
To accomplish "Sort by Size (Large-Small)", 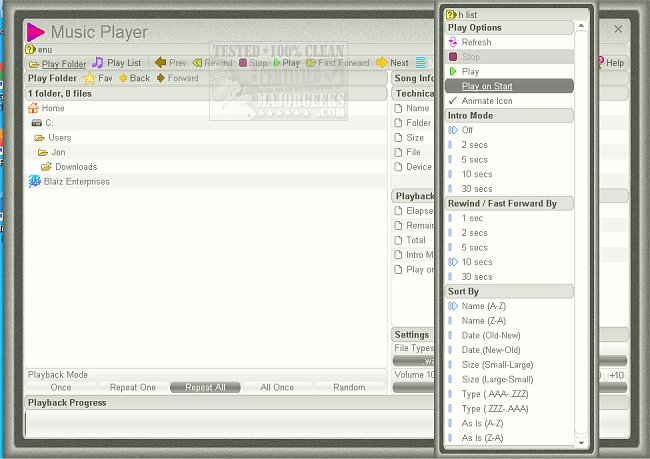I will (509, 379).
